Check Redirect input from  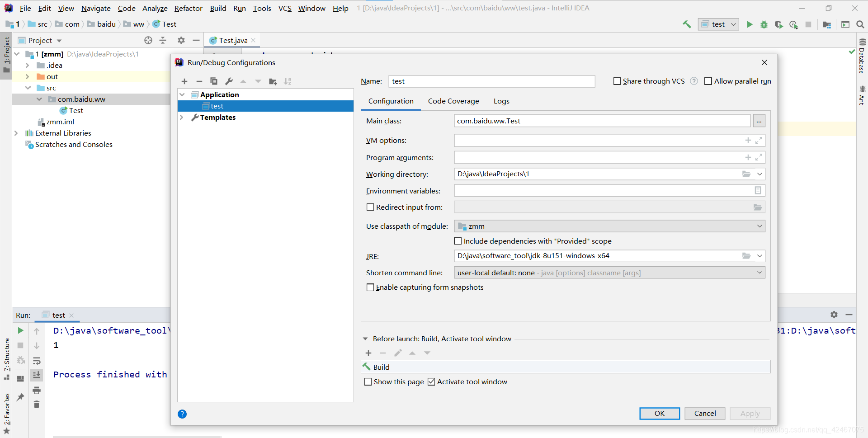[370, 207]
